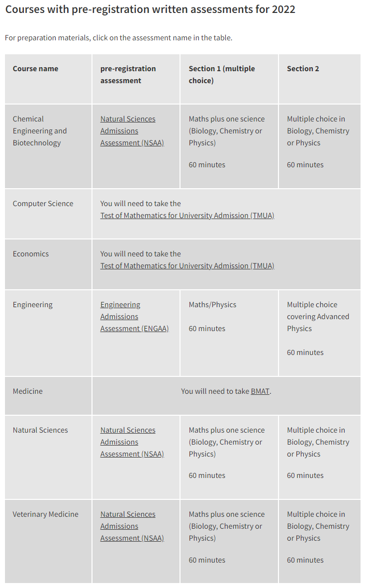Open NSAA link in Chemical Engineering row
The image size is (365, 588).
(x=132, y=131)
